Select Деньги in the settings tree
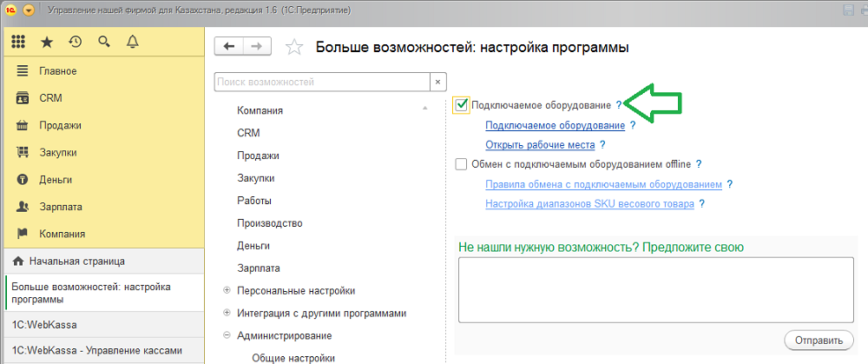The image size is (868, 364). click(253, 246)
